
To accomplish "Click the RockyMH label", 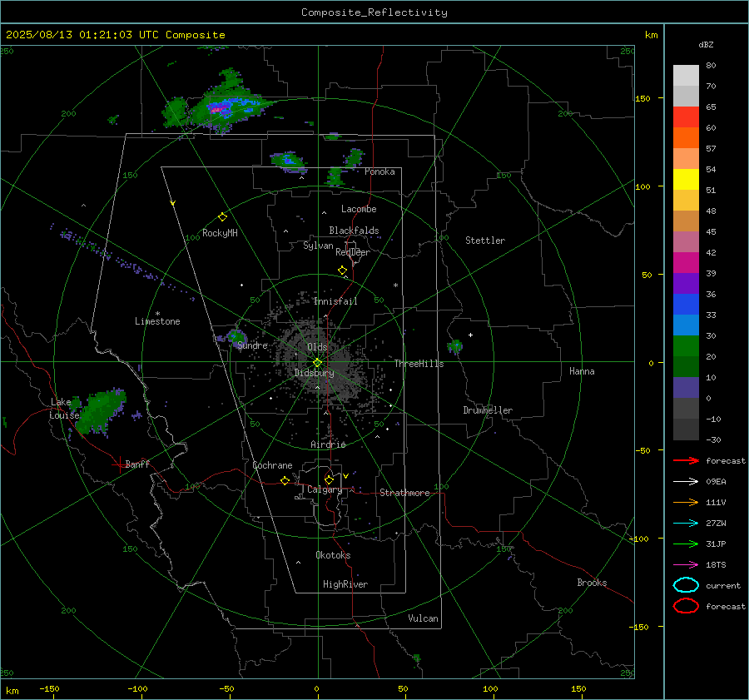I will 219,233.
